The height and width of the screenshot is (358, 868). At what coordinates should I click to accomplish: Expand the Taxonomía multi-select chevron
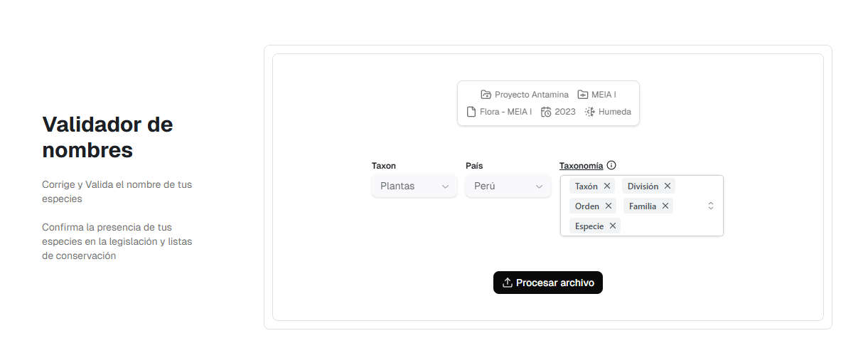710,206
